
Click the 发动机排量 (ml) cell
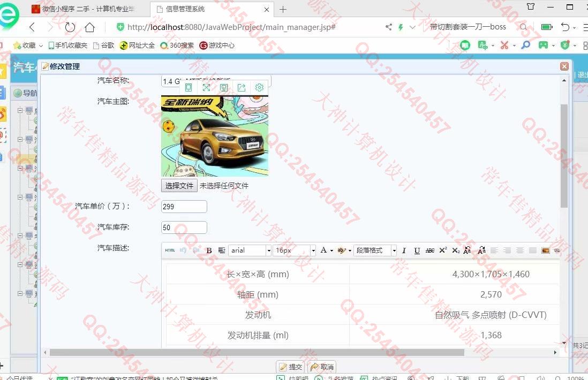258,335
